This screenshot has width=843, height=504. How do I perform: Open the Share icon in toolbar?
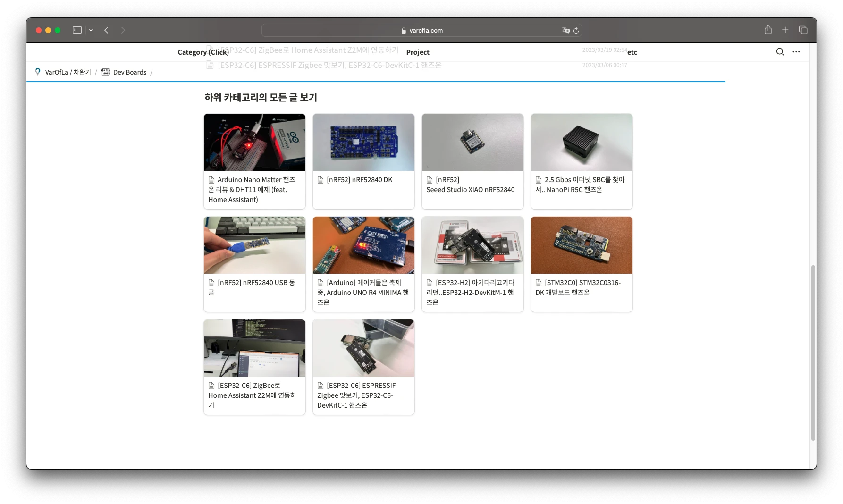[768, 30]
